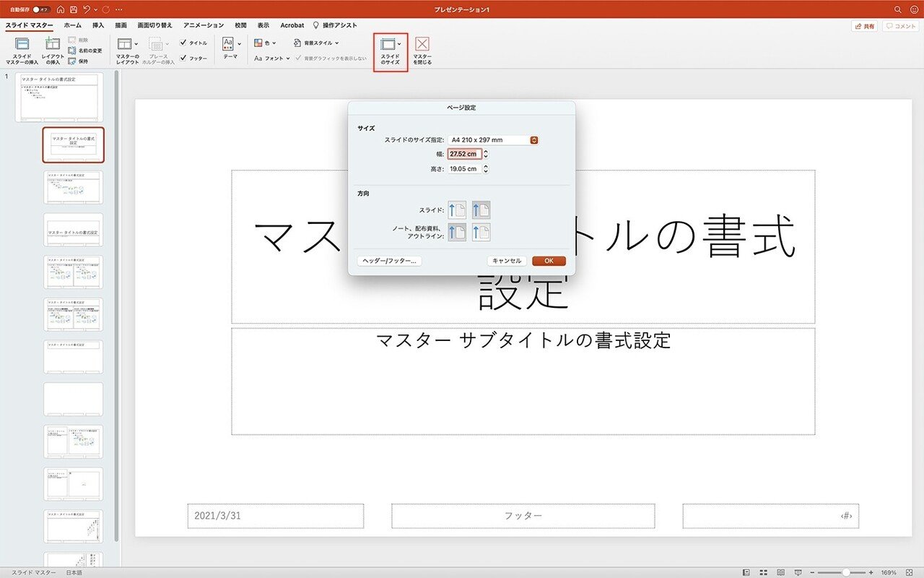The width and height of the screenshot is (924, 578).
Task: Click the 共有 share button
Action: coord(865,26)
